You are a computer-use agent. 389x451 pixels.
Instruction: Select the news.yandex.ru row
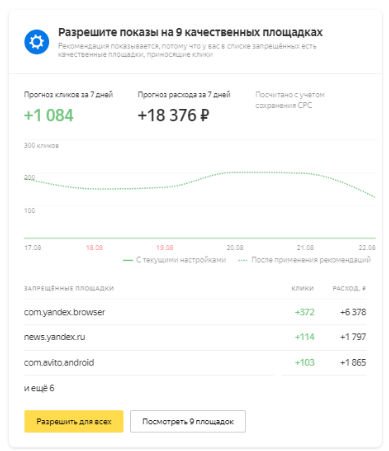tap(195, 337)
